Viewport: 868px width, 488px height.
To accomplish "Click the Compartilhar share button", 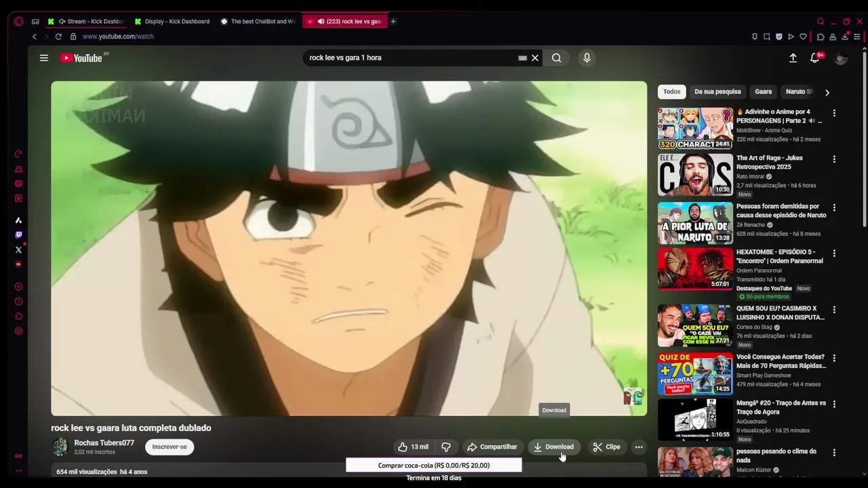I will tap(492, 447).
